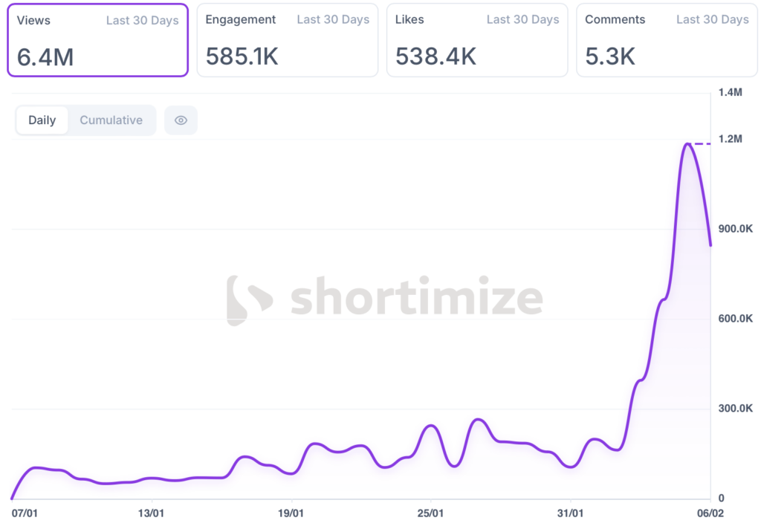Switch to the Engagement metric card

[287, 40]
